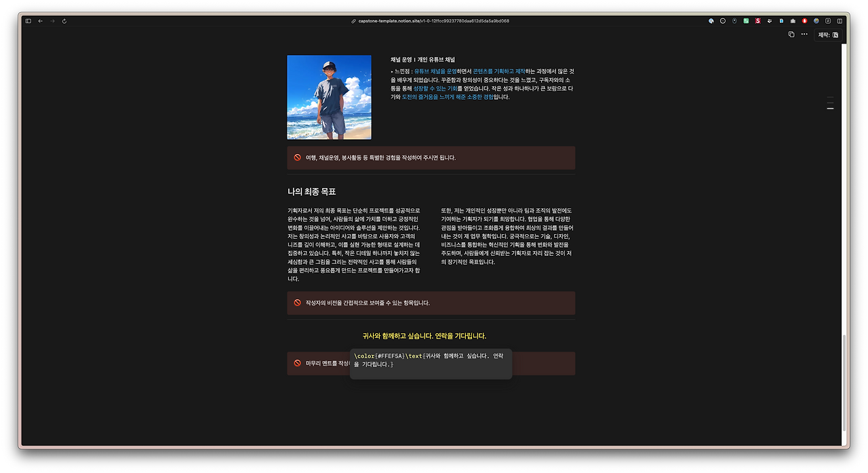Viewport: 868px width, 473px height.
Task: Toggle the browser sidebar panel
Action: (28, 21)
